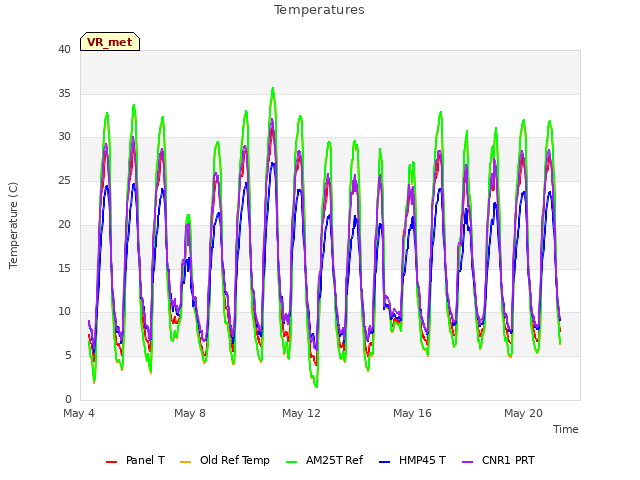The width and height of the screenshot is (640, 480).
Task: Click the 25 y-axis tick label
Action: [64, 180]
